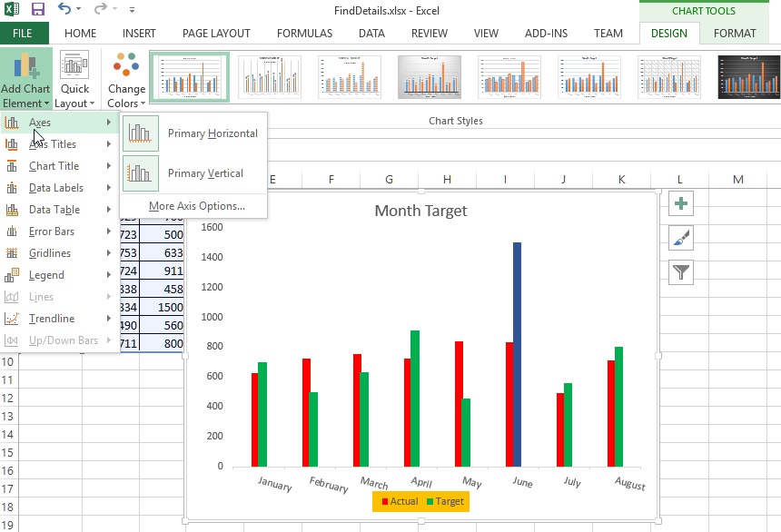Expand the Data Labels submenu arrow

109,188
